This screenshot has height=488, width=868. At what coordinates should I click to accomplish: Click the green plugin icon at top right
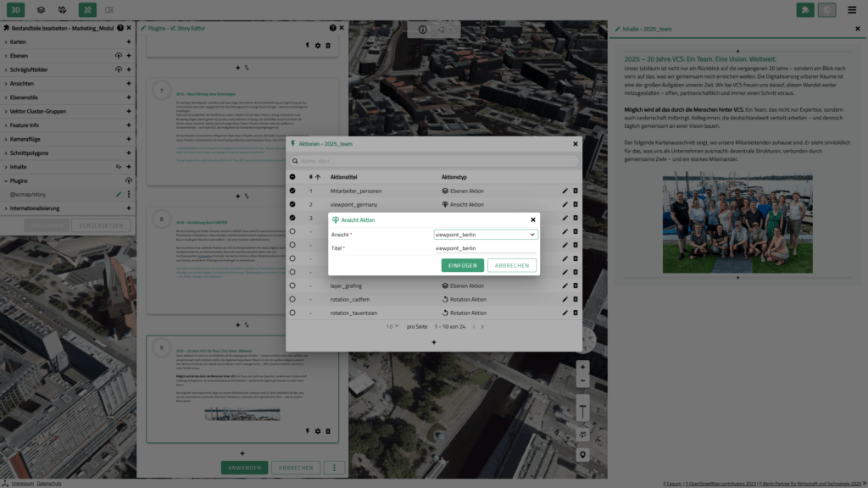click(x=805, y=9)
